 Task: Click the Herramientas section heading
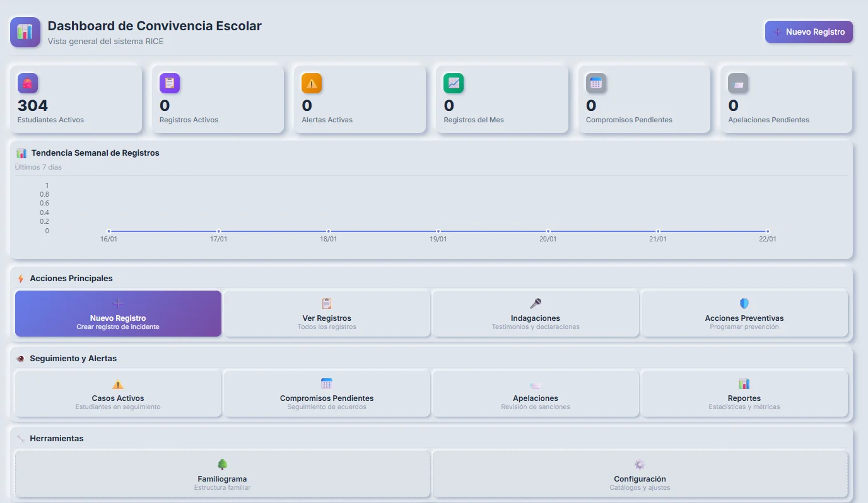click(57, 439)
